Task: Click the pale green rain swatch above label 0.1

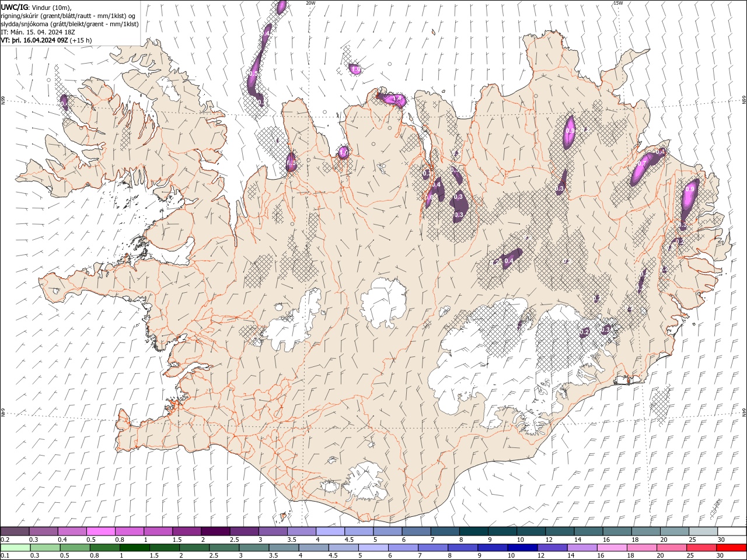Action: point(15,548)
